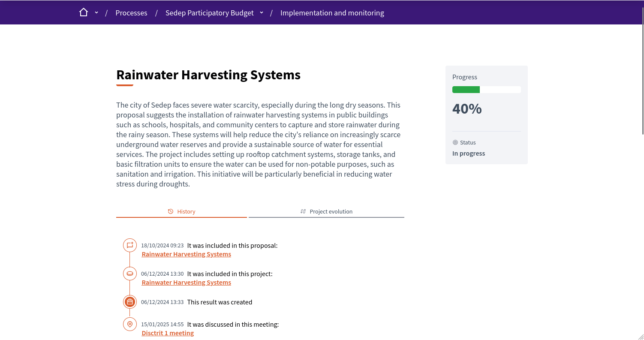The height and width of the screenshot is (340, 644).
Task: Click the result created briefcase icon
Action: tap(130, 302)
